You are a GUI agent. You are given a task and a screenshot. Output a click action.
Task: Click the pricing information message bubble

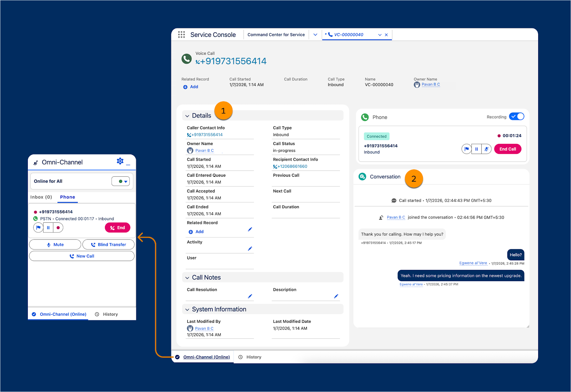click(461, 276)
